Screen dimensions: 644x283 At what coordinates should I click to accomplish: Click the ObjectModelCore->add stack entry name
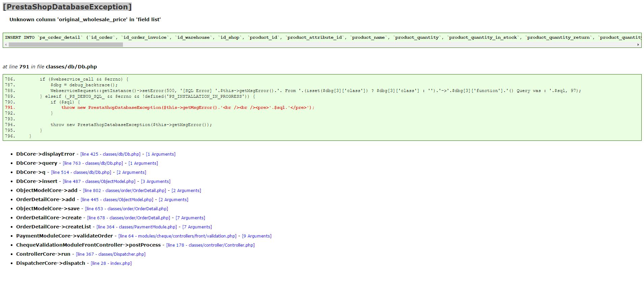point(47,190)
